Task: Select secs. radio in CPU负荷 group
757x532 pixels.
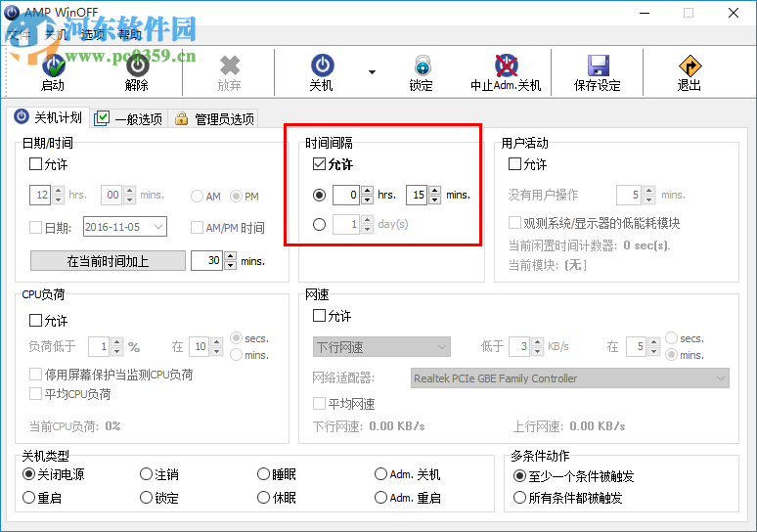Action: 236,338
